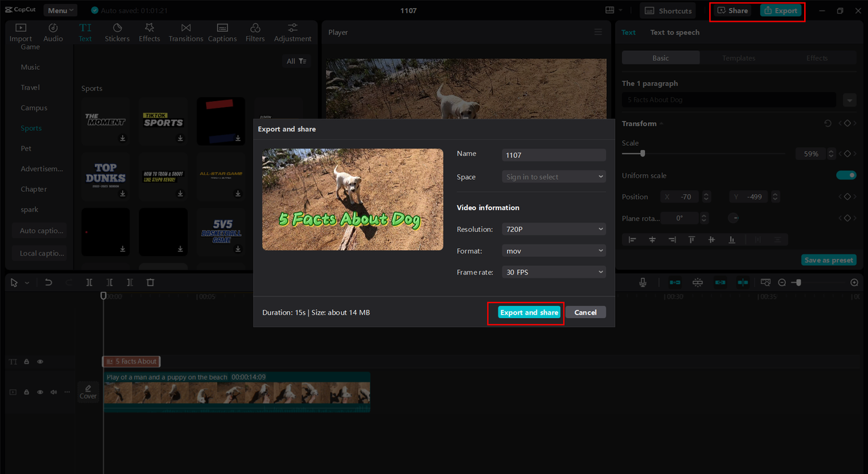Image resolution: width=868 pixels, height=474 pixels.
Task: Adjust the timeline zoom slider
Action: [x=798, y=282]
